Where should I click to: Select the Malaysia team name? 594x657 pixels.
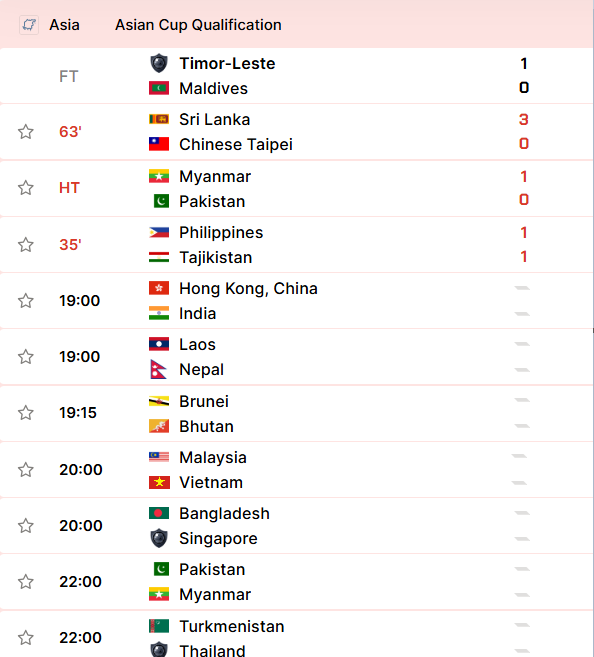tap(213, 458)
